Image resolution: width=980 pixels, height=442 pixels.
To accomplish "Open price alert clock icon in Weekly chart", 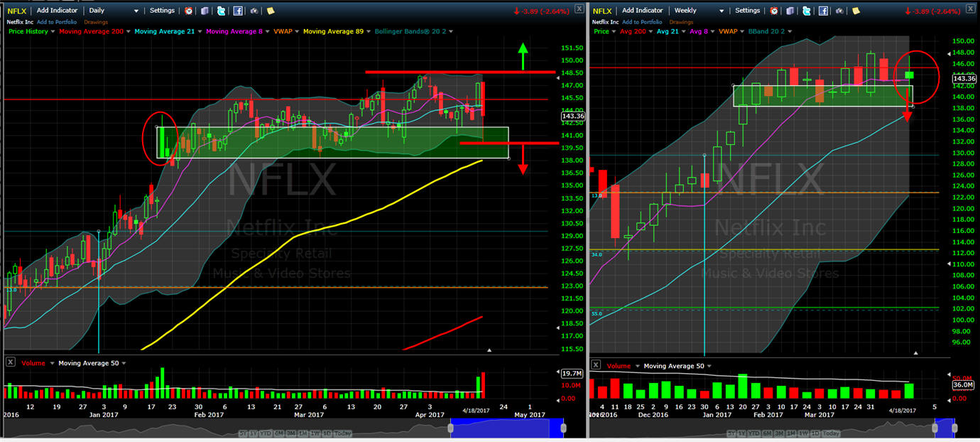I will pyautogui.click(x=774, y=11).
